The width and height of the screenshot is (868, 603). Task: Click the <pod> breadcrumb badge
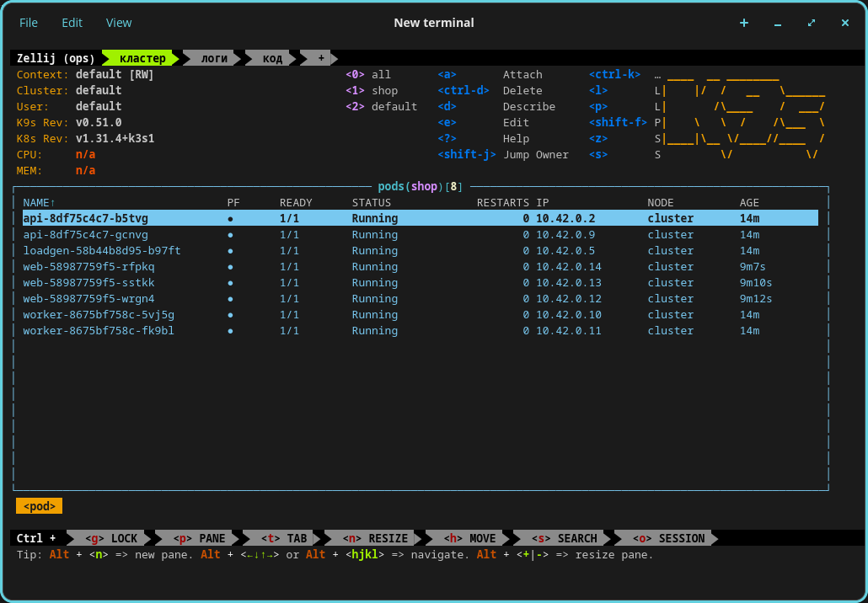(40, 505)
